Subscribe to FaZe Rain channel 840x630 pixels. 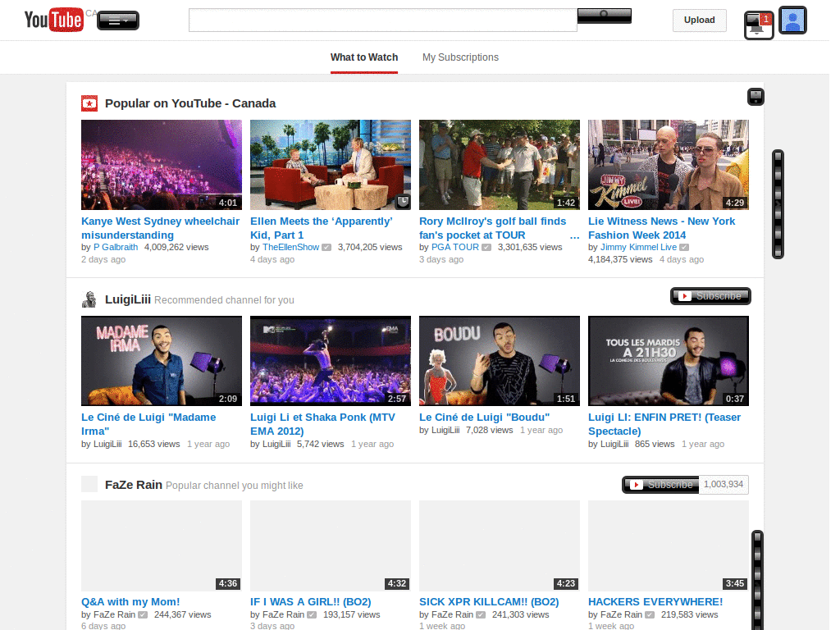point(660,484)
